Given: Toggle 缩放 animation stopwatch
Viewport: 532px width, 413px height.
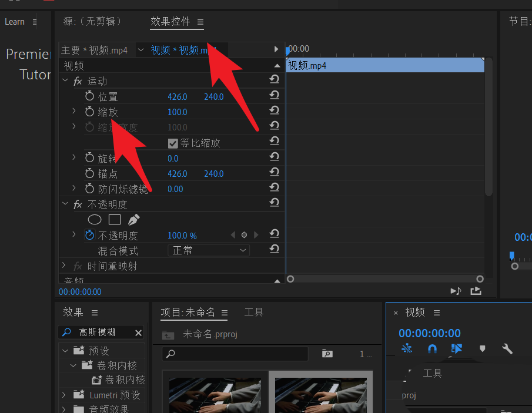Looking at the screenshot, I should pyautogui.click(x=89, y=112).
